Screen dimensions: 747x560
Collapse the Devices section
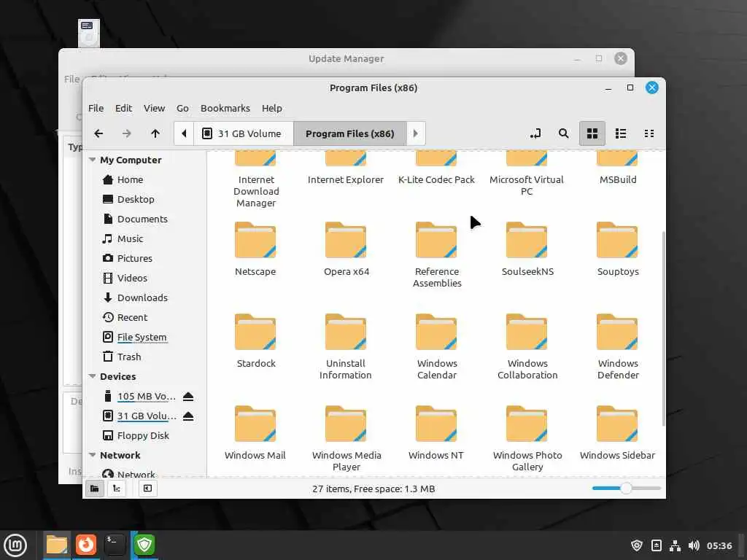[x=93, y=377]
